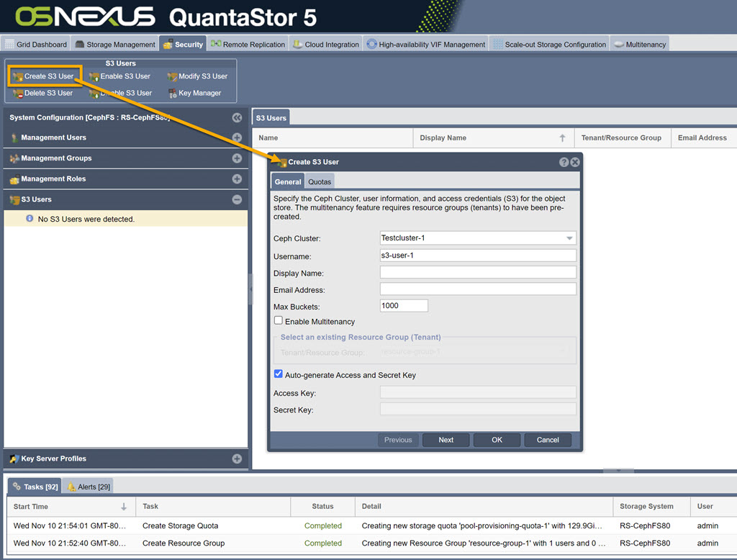Collapse the S3 Users sidebar section
This screenshot has width=737, height=560.
pyautogui.click(x=237, y=199)
